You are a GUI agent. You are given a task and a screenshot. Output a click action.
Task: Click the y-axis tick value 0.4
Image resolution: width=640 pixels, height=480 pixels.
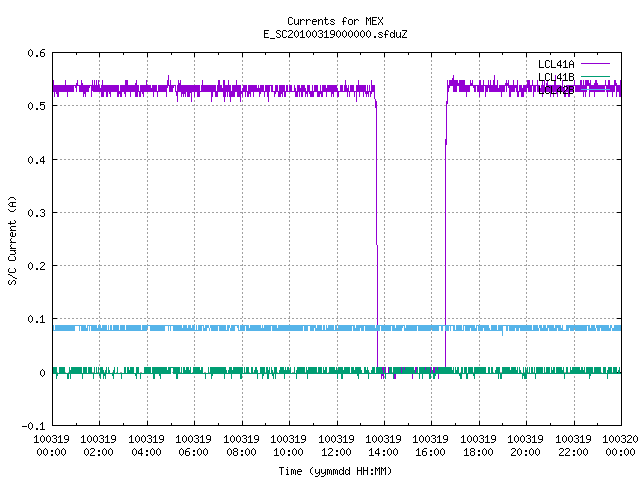36,160
